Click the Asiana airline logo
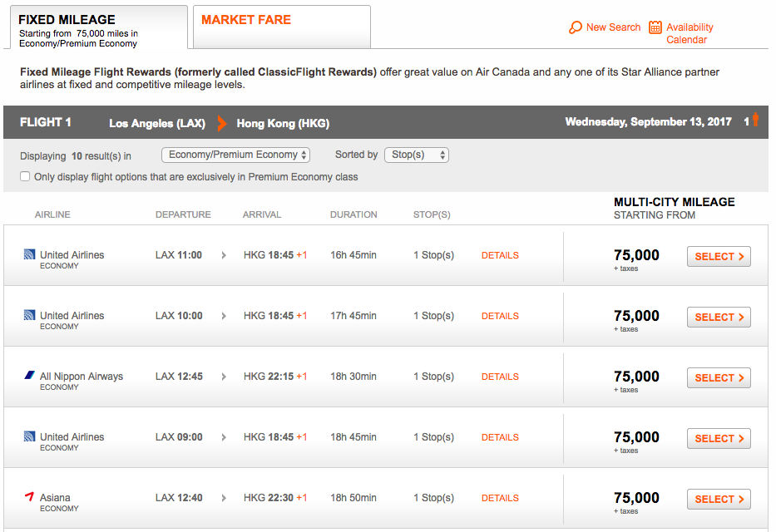Image resolution: width=776 pixels, height=532 pixels. (x=30, y=496)
